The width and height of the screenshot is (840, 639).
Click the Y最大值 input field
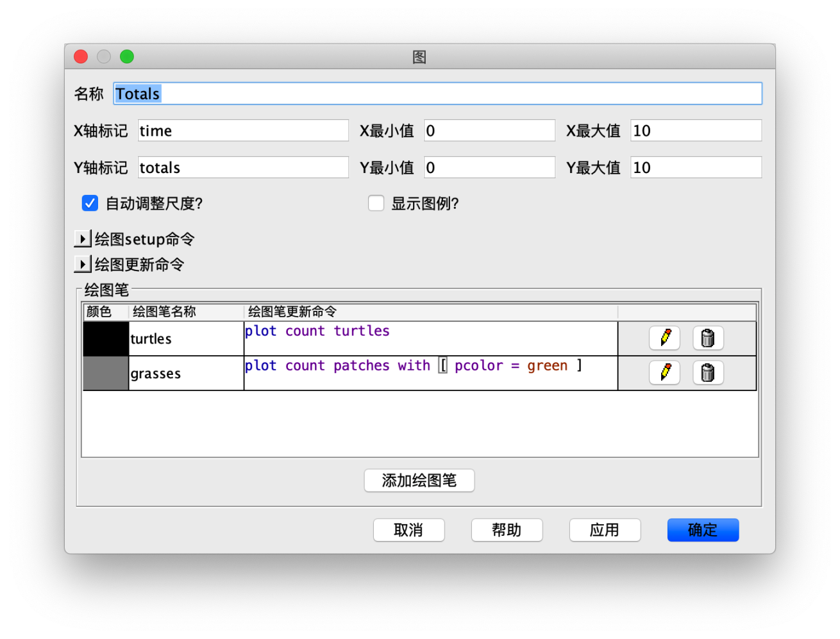(x=696, y=167)
